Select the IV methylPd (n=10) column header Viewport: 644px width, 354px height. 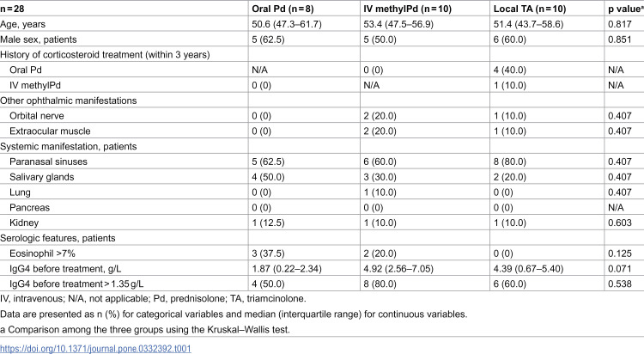(407, 9)
